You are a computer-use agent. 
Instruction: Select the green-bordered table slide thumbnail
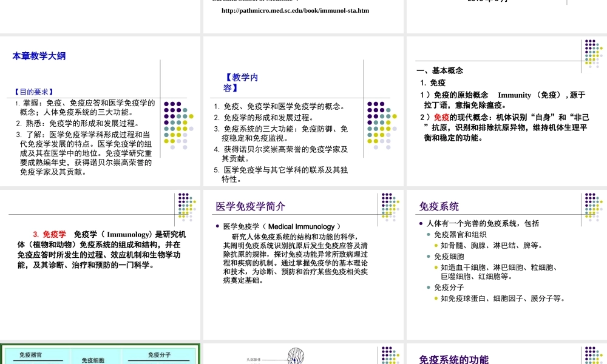tap(101, 355)
